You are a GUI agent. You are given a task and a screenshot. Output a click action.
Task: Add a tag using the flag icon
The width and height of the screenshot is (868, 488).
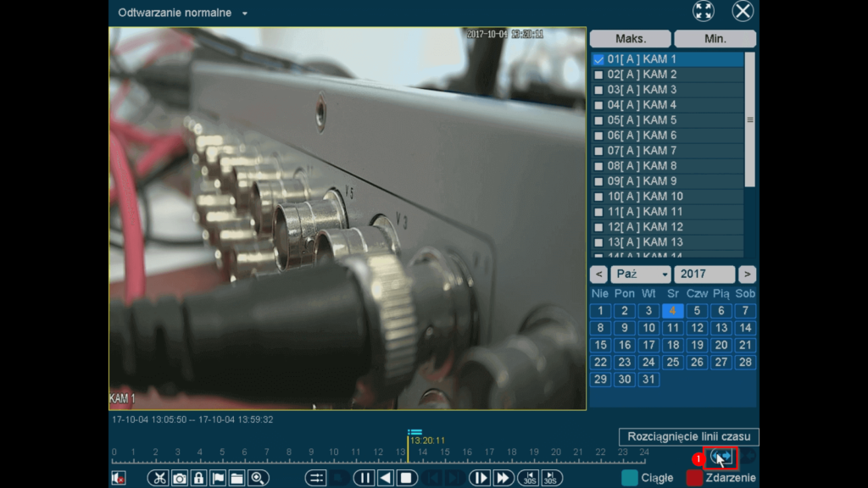218,478
